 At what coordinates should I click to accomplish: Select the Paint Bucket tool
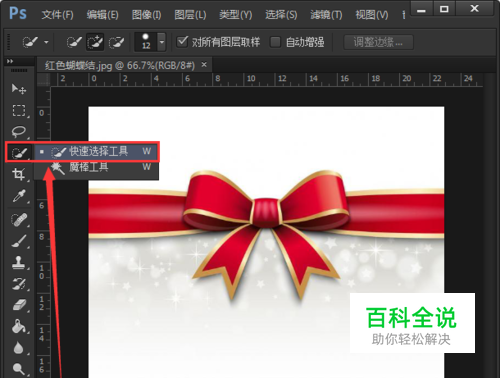(19, 327)
